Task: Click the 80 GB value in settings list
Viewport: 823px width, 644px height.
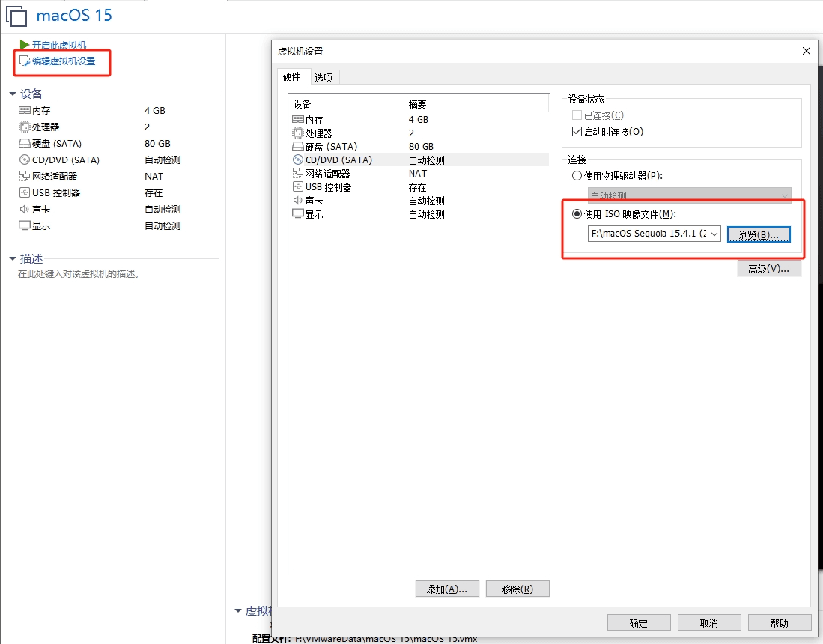Action: 421,147
